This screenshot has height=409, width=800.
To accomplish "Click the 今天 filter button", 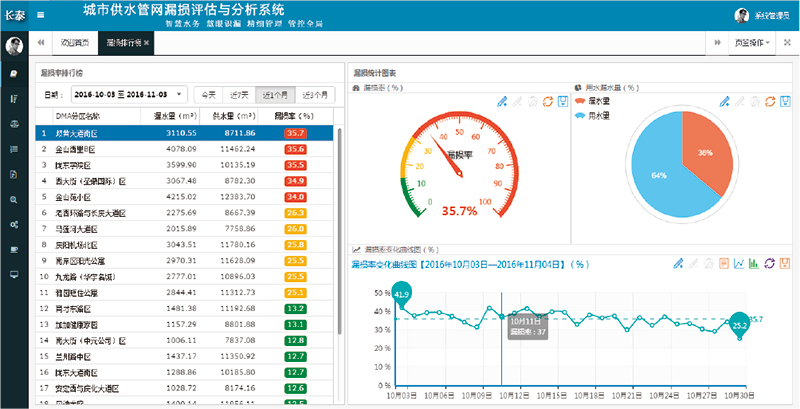I will 208,94.
